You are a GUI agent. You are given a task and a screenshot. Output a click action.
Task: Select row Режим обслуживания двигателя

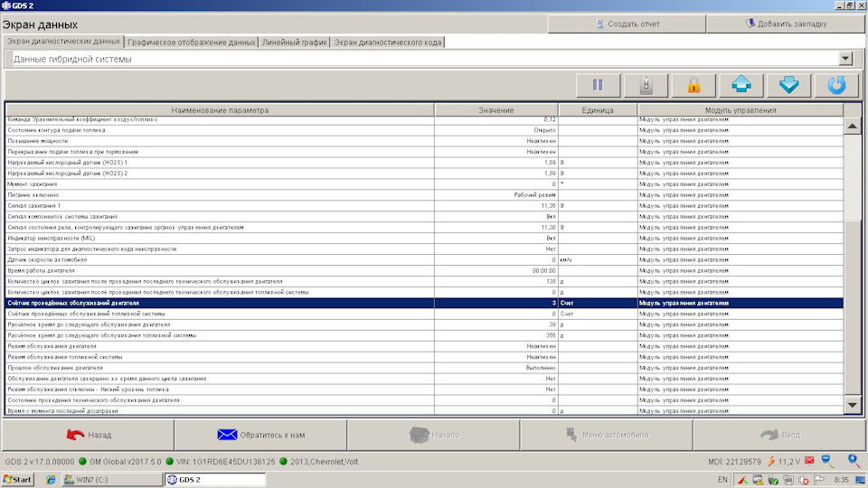coord(425,346)
